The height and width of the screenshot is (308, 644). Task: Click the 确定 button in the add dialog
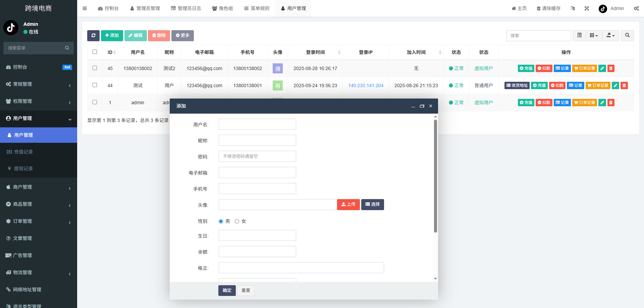click(227, 290)
